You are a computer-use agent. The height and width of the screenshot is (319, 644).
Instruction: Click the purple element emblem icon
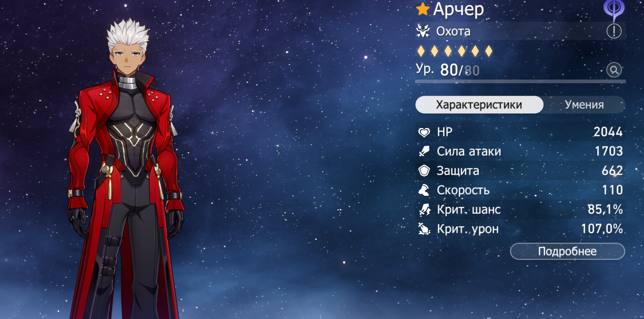(x=614, y=10)
